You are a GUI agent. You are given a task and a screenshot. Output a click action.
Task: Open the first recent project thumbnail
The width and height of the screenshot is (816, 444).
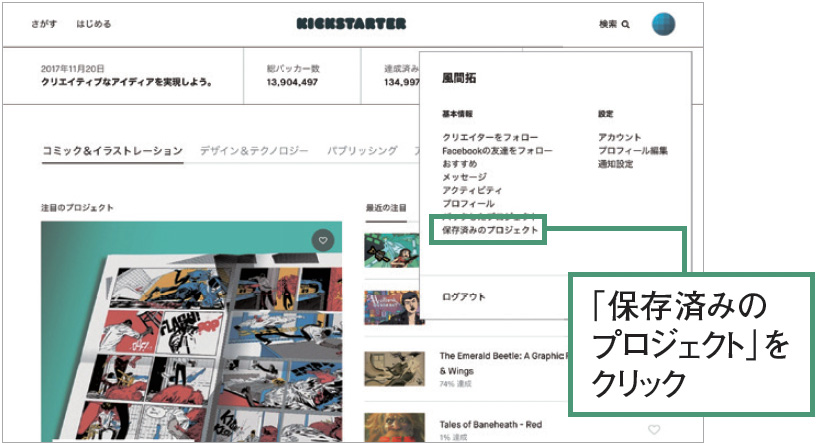click(392, 250)
